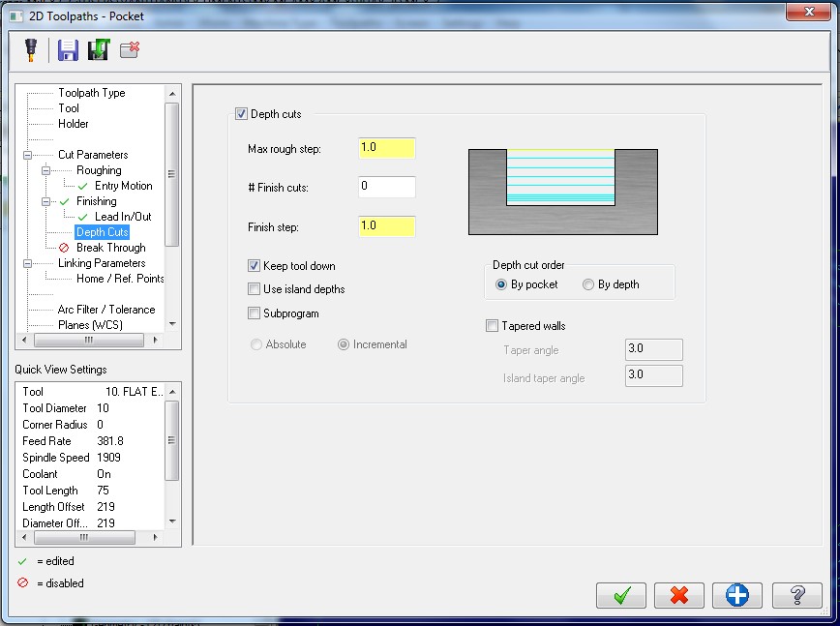
Task: Click the green check beside Lead In/Out
Action: click(83, 217)
